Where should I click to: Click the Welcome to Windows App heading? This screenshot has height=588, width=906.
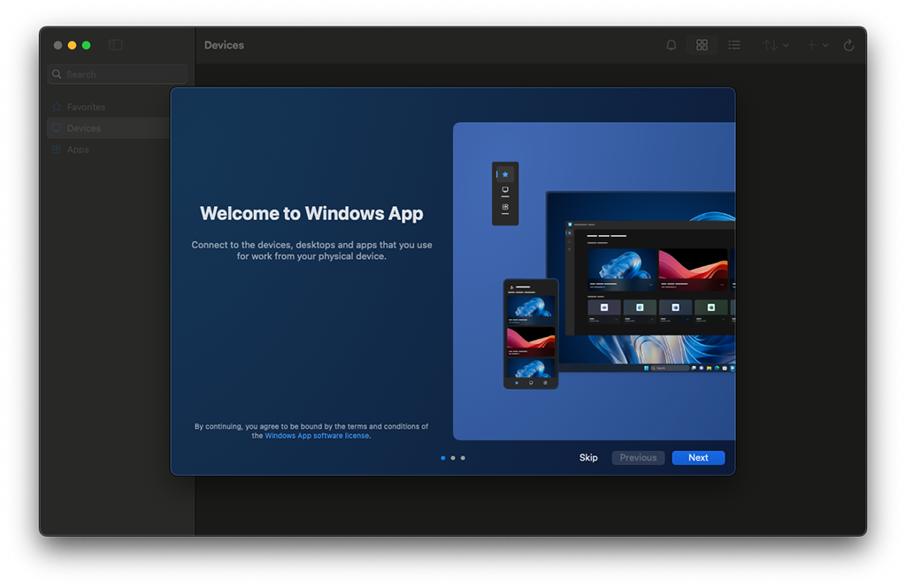coord(311,214)
